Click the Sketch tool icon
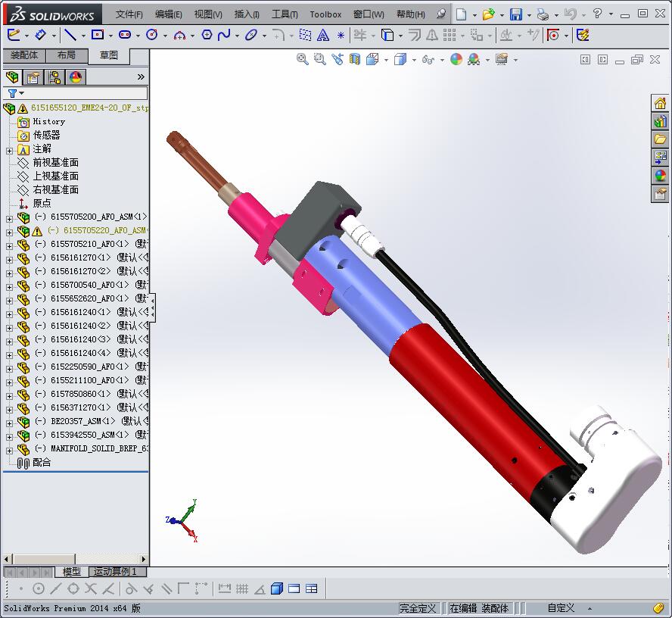The height and width of the screenshot is (618, 672). (x=14, y=35)
